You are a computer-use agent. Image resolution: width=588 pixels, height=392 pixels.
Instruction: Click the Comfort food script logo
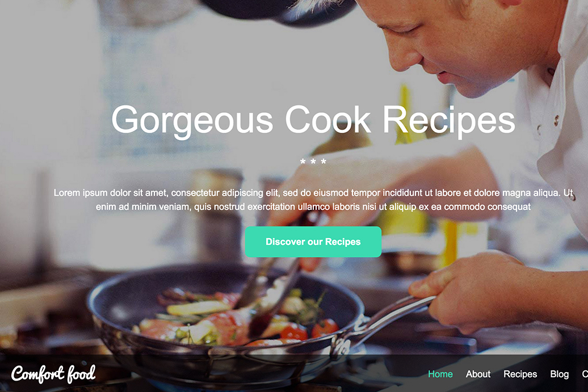coord(53,374)
